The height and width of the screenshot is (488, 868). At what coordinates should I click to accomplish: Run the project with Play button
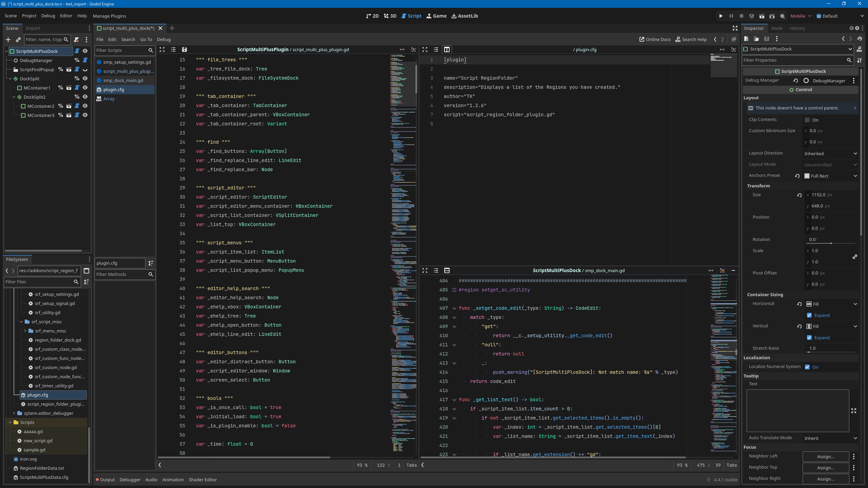pyautogui.click(x=721, y=16)
